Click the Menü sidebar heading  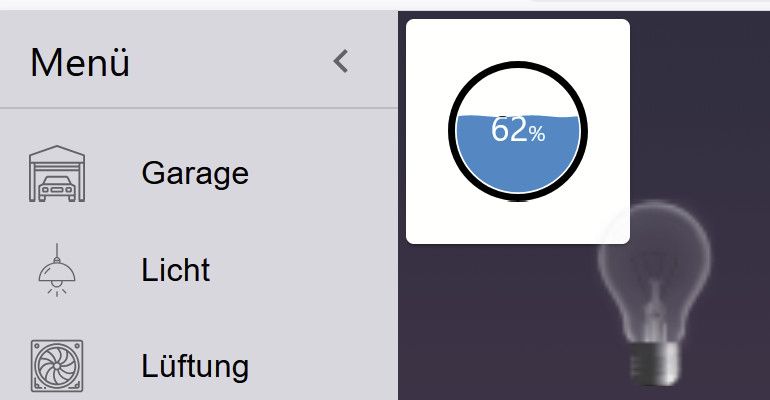(x=80, y=63)
